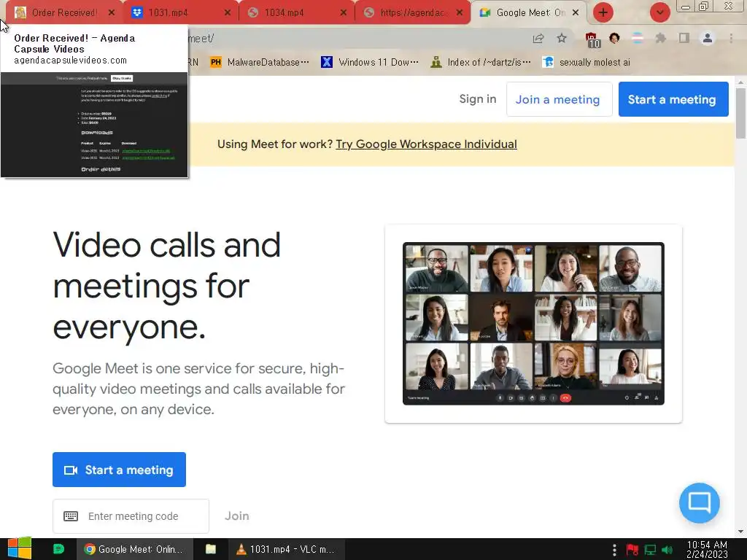Click the video call grid preview image
The image size is (747, 560).
click(x=533, y=323)
